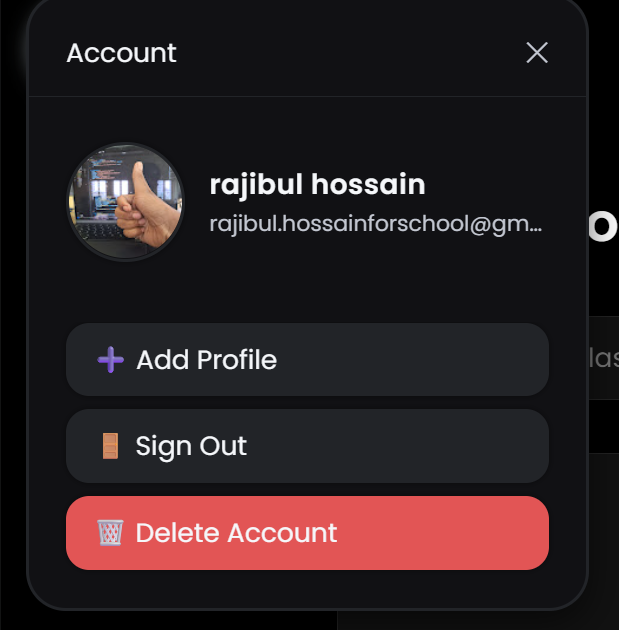Sign out of the account
619x630 pixels.
(x=307, y=446)
